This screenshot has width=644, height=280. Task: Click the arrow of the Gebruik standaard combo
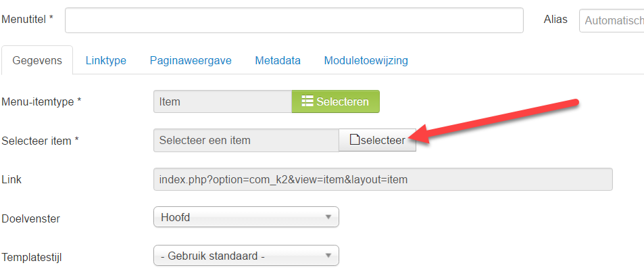(x=328, y=256)
